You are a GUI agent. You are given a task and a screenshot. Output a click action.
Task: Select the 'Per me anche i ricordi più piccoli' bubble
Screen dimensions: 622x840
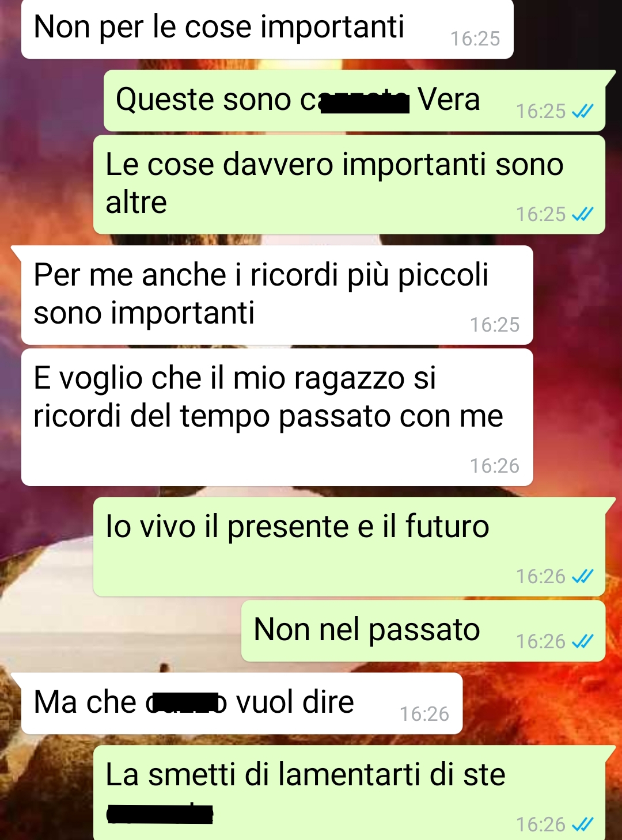pyautogui.click(x=277, y=295)
